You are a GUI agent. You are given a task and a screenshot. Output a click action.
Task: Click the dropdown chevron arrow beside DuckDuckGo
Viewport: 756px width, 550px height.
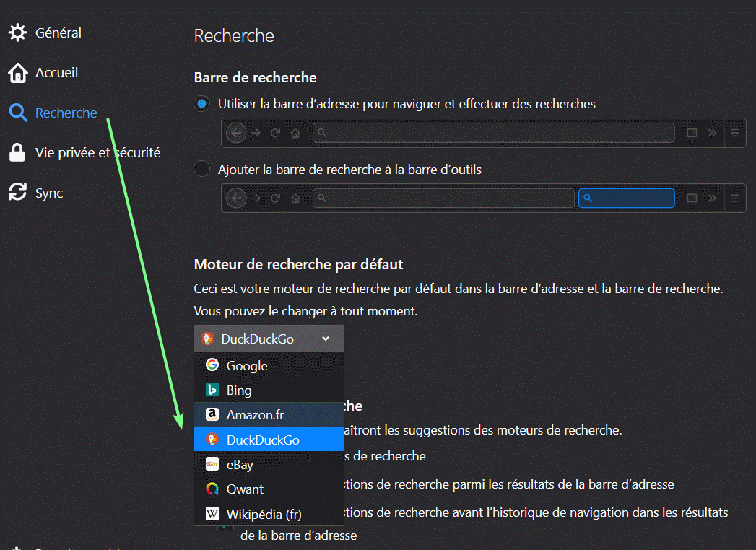(326, 339)
